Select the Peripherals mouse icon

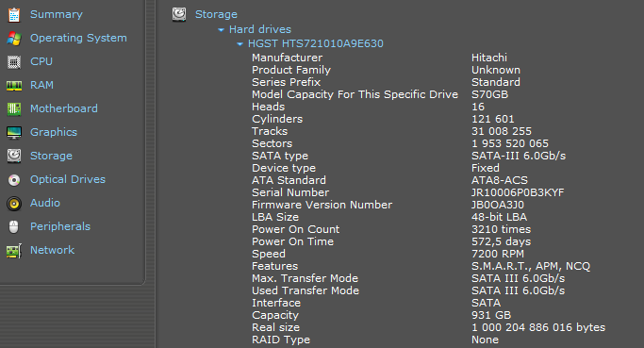point(14,226)
